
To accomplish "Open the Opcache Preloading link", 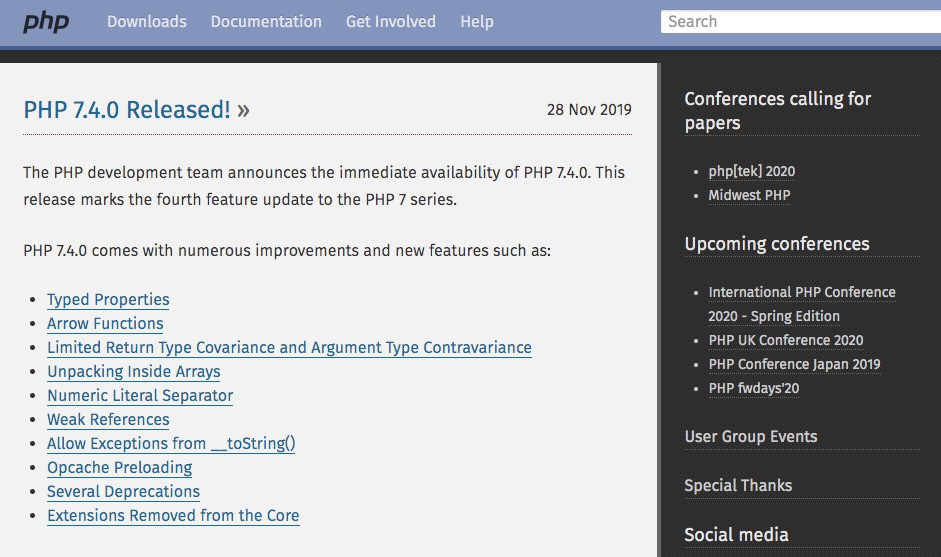I will tap(119, 468).
